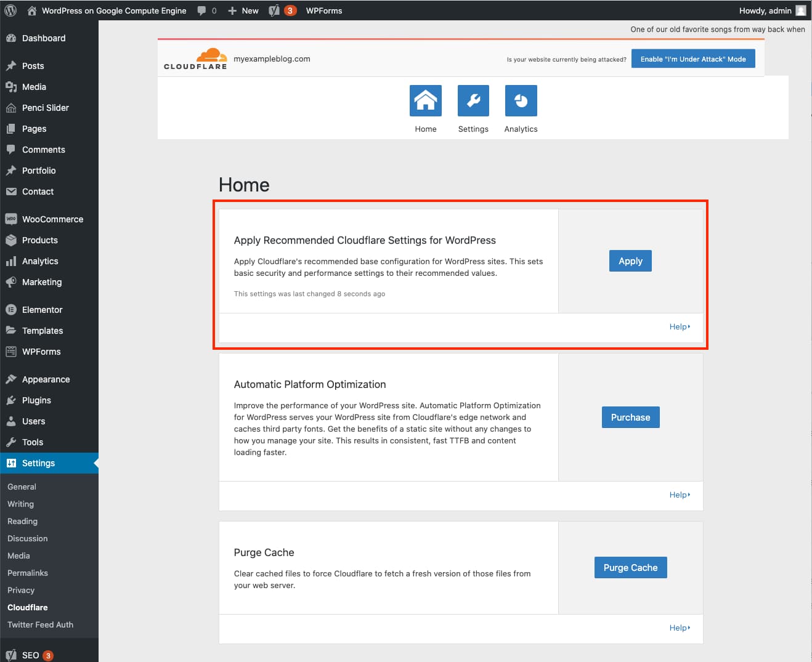Screen dimensions: 812x662
Task: Open the Portfolio menu item
Action: point(49,171)
